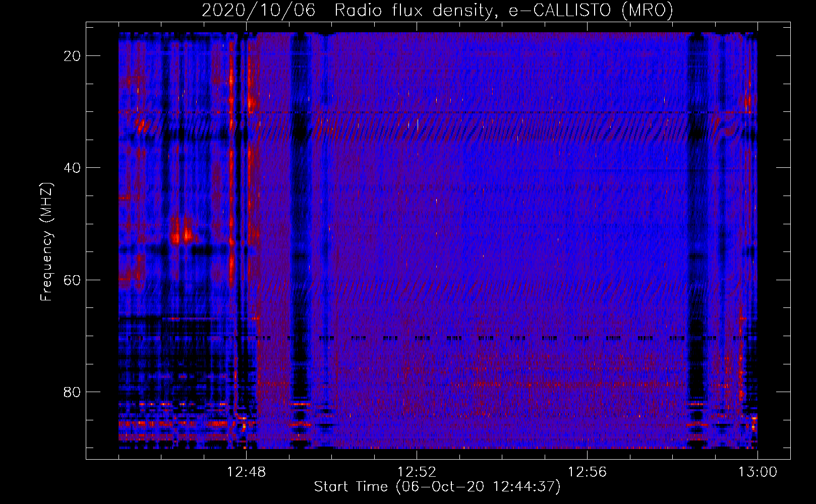
Task: Click the 13:00 time tick label
Action: [x=757, y=472]
